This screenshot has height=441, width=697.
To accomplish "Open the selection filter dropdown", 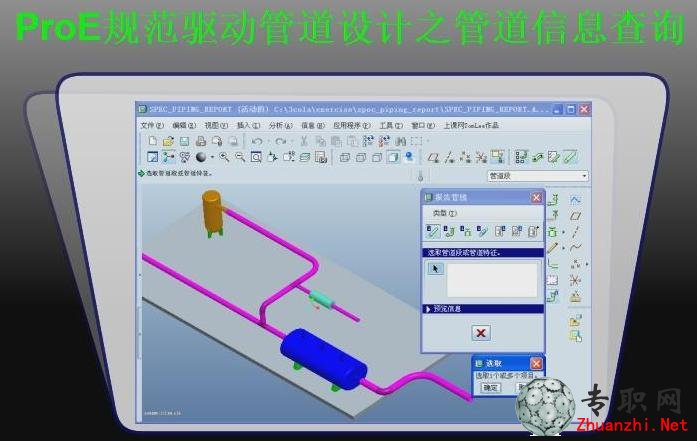I will 584,176.
